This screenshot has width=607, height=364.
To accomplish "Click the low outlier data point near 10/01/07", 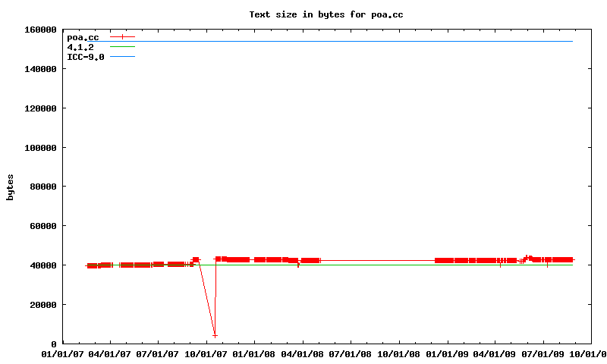I will pyautogui.click(x=215, y=335).
